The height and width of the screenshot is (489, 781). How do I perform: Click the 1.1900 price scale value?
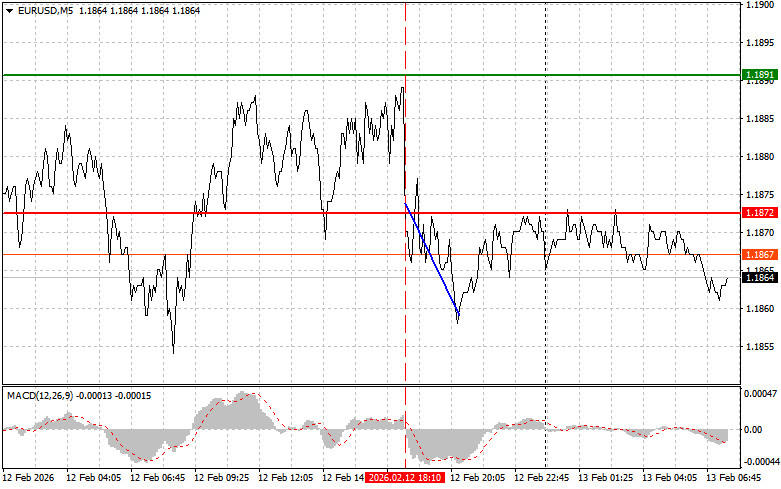click(760, 5)
